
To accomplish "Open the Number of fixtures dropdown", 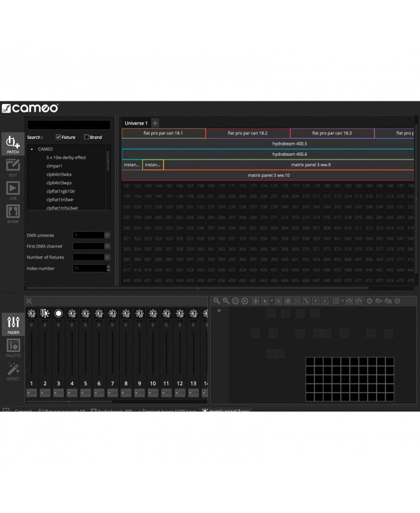I will click(107, 257).
